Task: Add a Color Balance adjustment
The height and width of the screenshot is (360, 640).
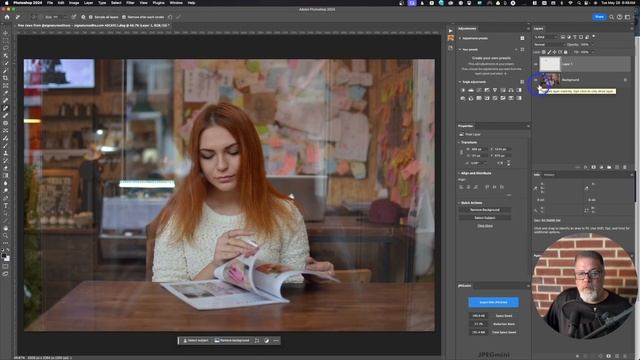Action: click(511, 90)
